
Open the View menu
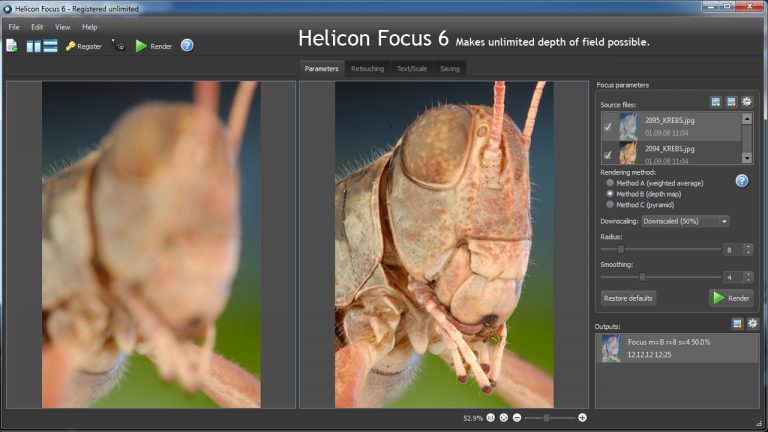pyautogui.click(x=63, y=27)
